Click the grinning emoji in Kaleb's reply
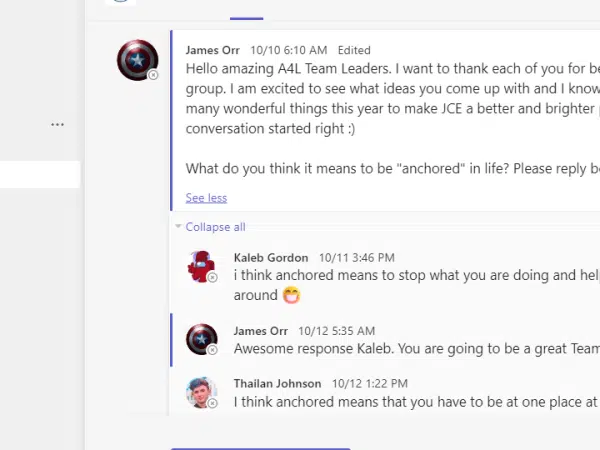600x450 pixels. (x=292, y=295)
